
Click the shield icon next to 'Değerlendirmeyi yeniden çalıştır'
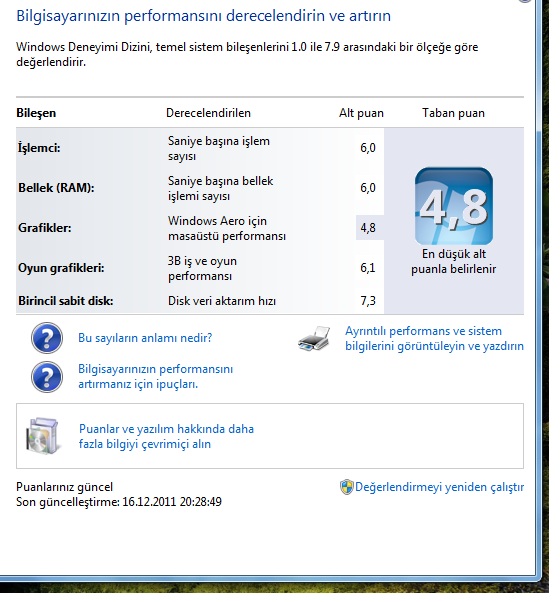click(347, 487)
